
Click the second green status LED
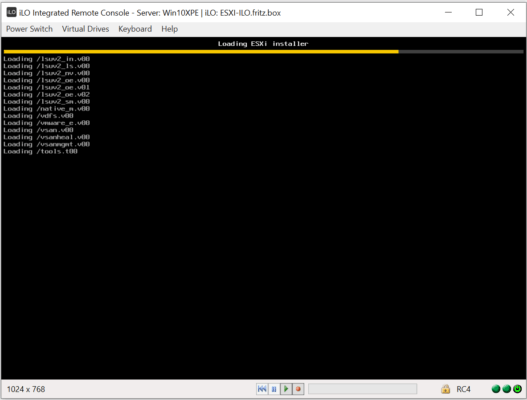(x=506, y=389)
